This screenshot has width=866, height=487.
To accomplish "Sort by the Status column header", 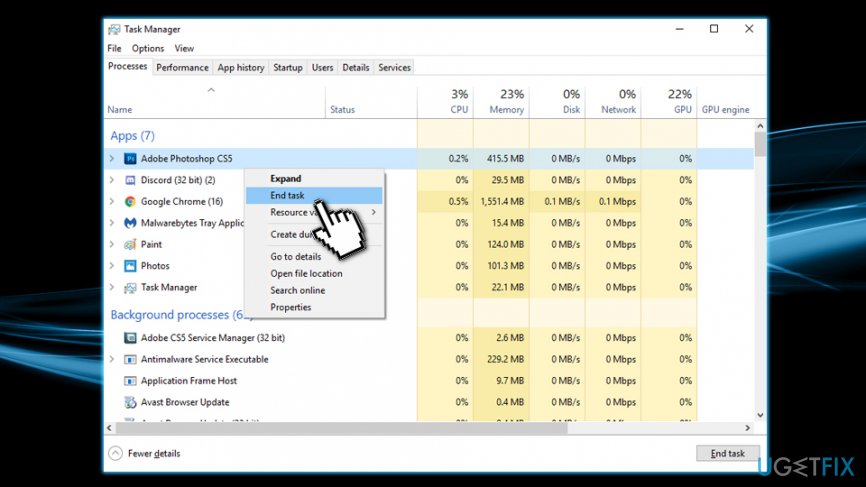I will (x=371, y=102).
